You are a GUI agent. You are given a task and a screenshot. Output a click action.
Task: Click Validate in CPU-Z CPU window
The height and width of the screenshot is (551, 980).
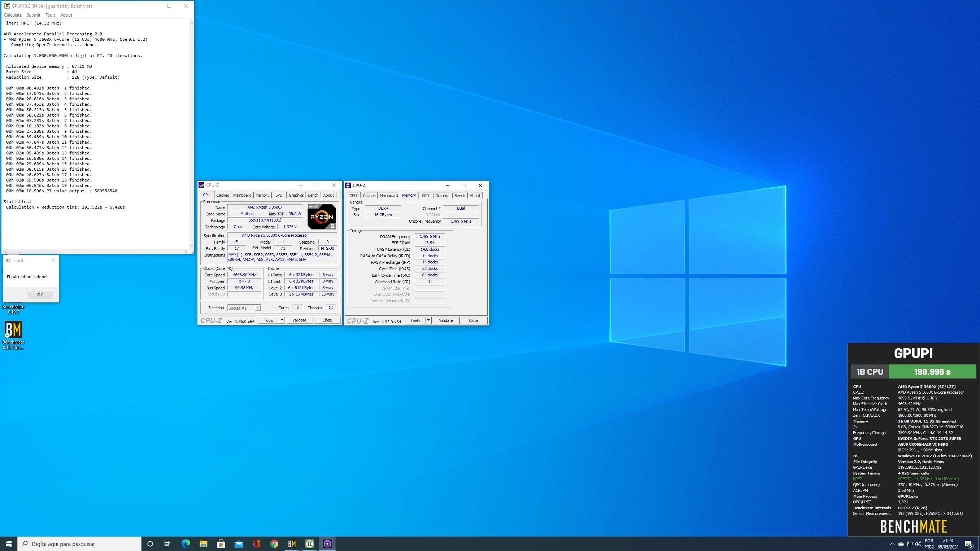(x=299, y=320)
